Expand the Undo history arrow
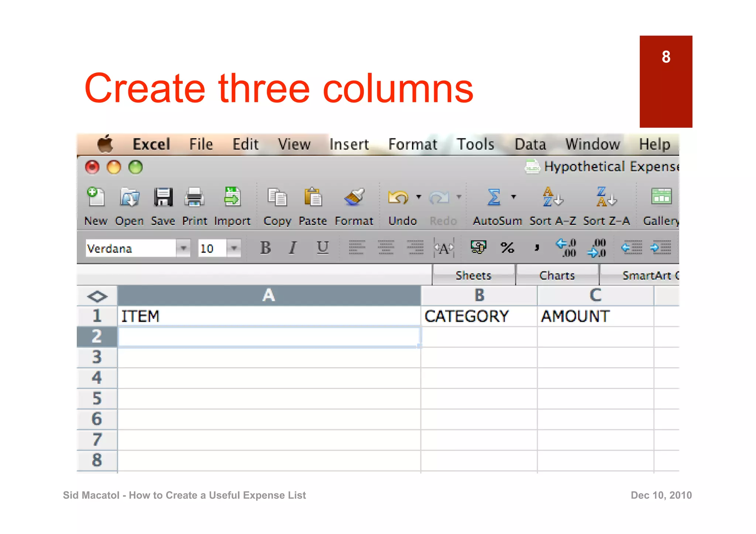 418,197
